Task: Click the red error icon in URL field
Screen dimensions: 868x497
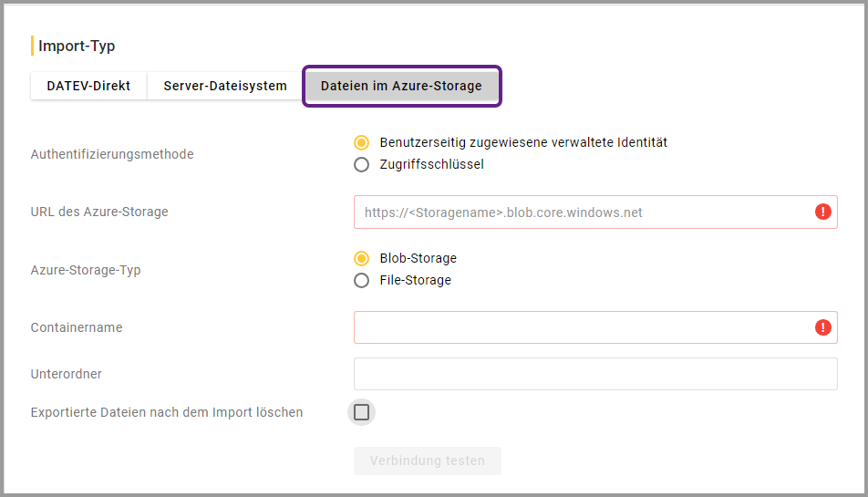Action: tap(822, 212)
